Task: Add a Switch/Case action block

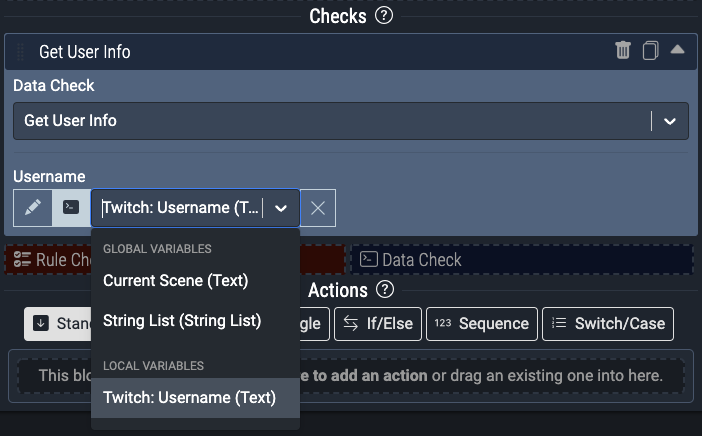Action: pyautogui.click(x=608, y=324)
